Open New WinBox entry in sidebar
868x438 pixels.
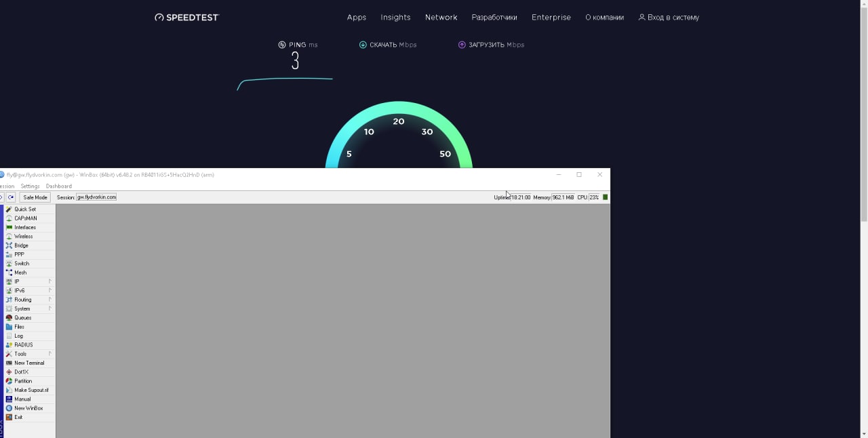pos(29,408)
